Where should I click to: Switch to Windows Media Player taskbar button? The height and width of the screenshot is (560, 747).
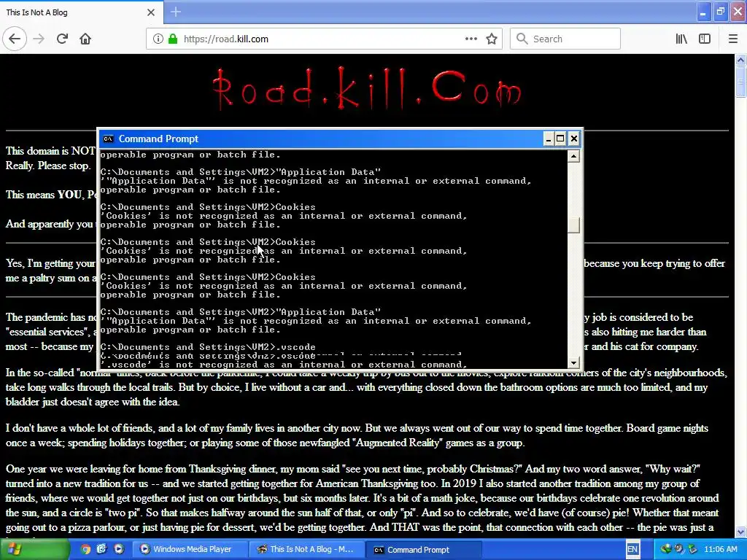[190, 550]
